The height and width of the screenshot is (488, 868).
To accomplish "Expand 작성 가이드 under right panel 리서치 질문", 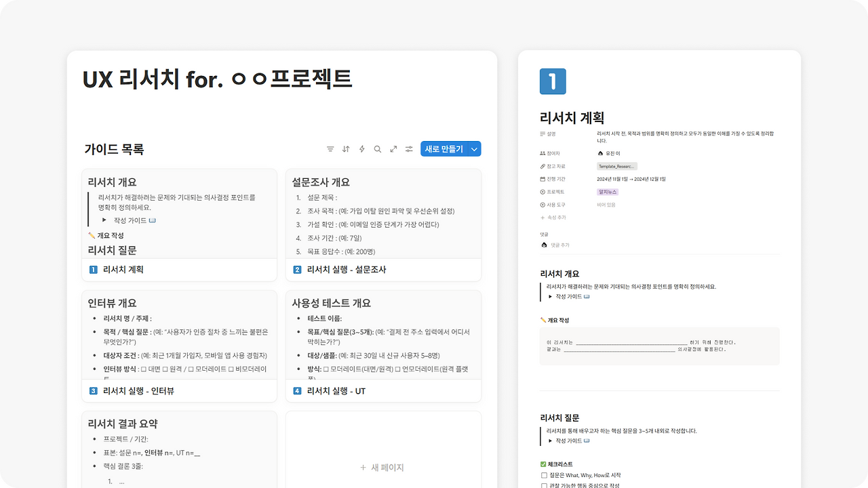I will (x=551, y=441).
